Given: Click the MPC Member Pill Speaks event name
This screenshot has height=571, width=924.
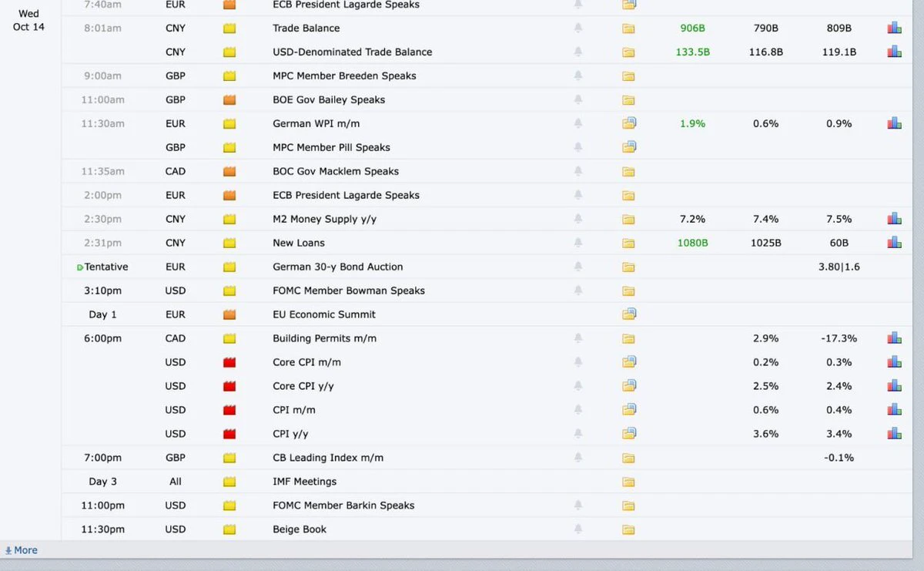Looking at the screenshot, I should pos(331,147).
